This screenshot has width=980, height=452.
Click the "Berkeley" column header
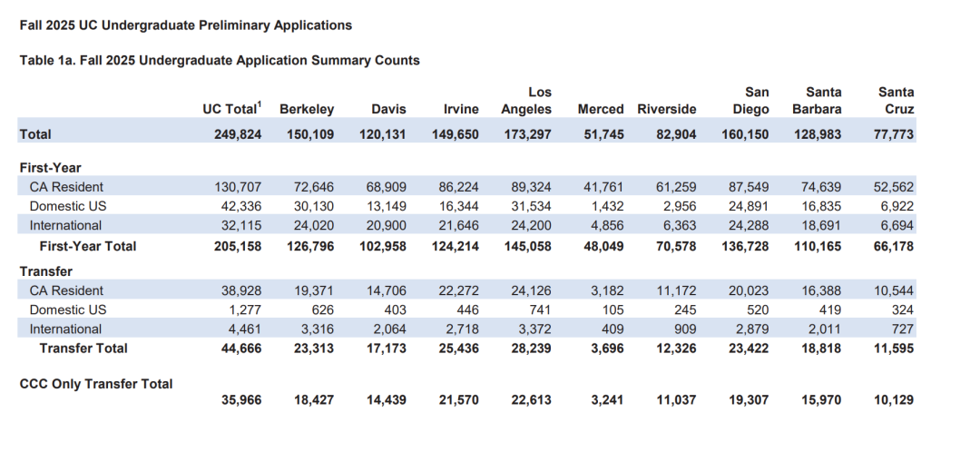point(307,110)
